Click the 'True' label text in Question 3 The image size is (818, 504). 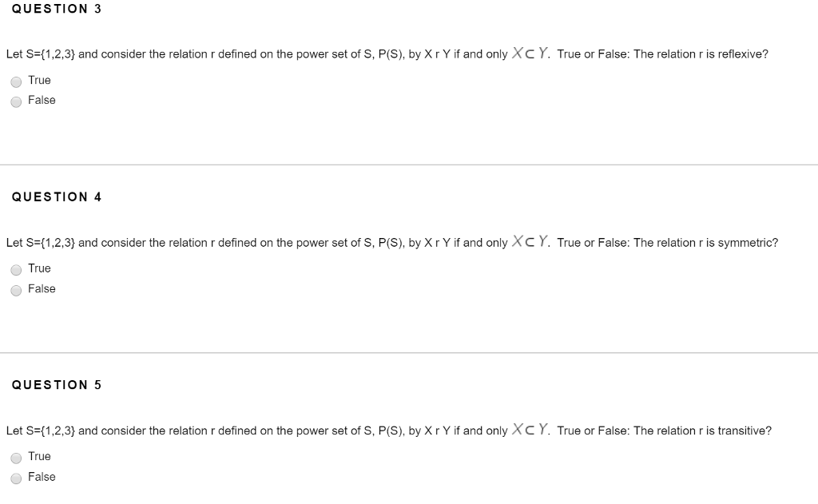click(39, 81)
